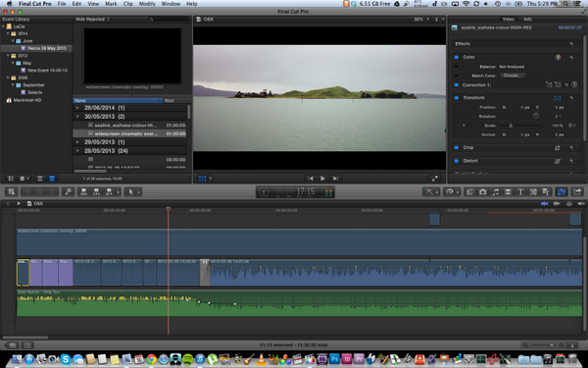Open the keyword editor key icon
588x368 pixels.
coord(69,192)
